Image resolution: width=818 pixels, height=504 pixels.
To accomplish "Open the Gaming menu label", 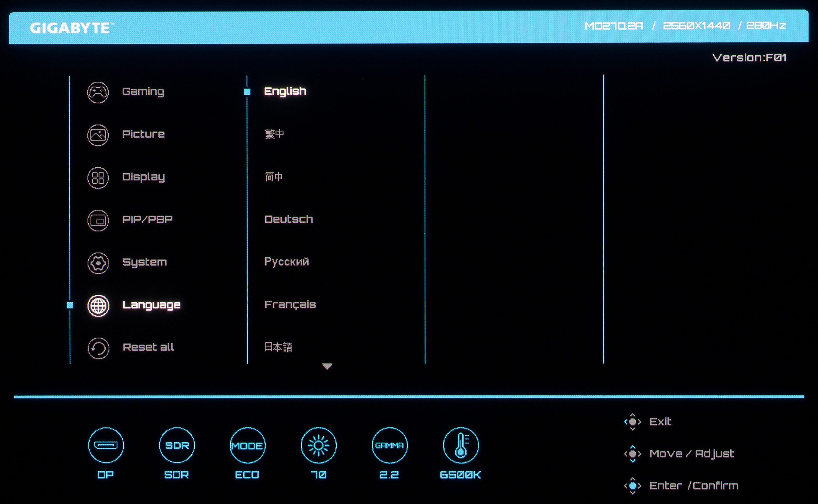I will pyautogui.click(x=143, y=92).
